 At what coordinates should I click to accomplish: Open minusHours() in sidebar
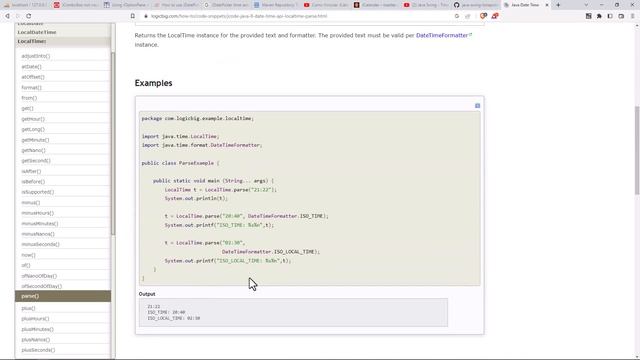click(x=38, y=213)
